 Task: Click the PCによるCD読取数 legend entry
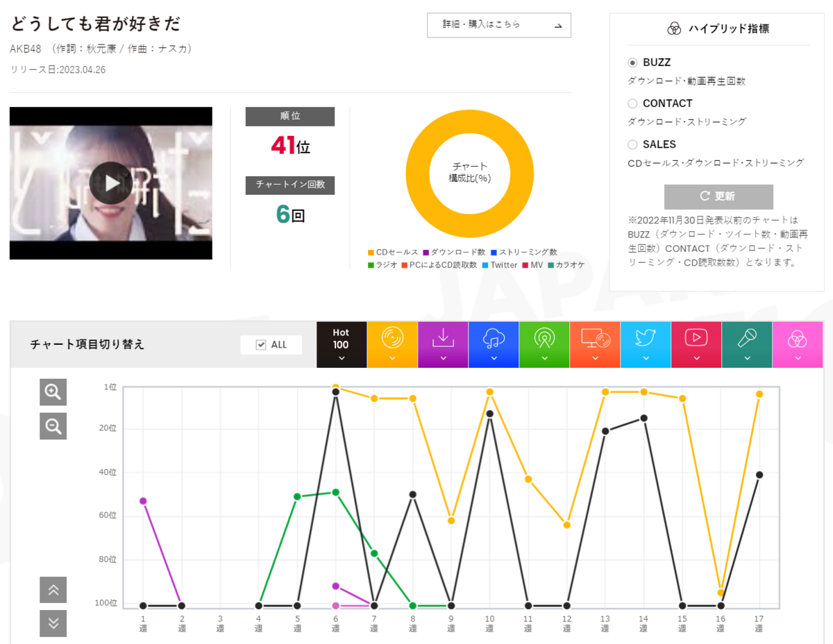click(x=439, y=265)
